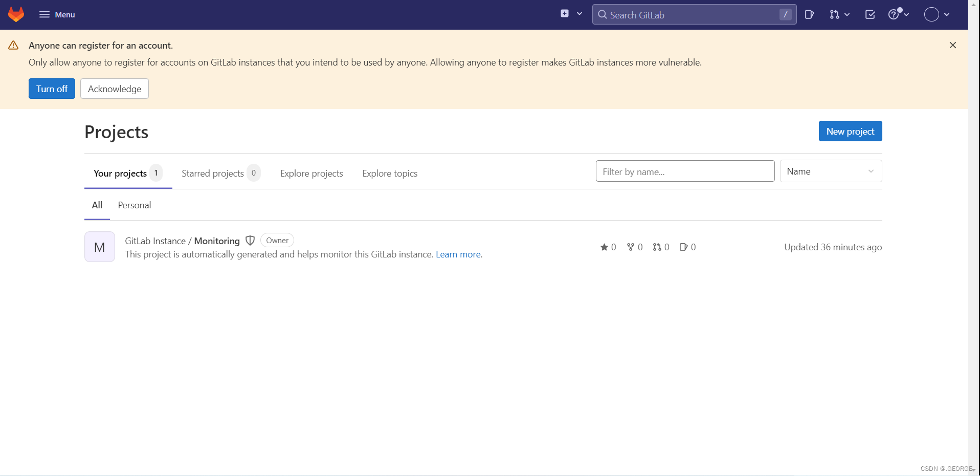Screen dimensions: 980x476
Task: Click the Starred projects count badge 0
Action: 254,173
